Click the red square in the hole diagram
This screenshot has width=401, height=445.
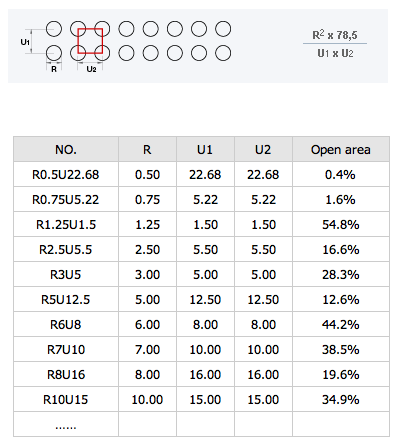click(90, 41)
